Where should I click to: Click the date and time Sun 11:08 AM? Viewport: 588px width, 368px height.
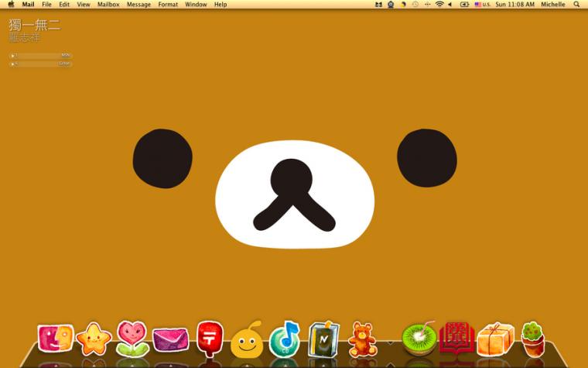point(514,5)
